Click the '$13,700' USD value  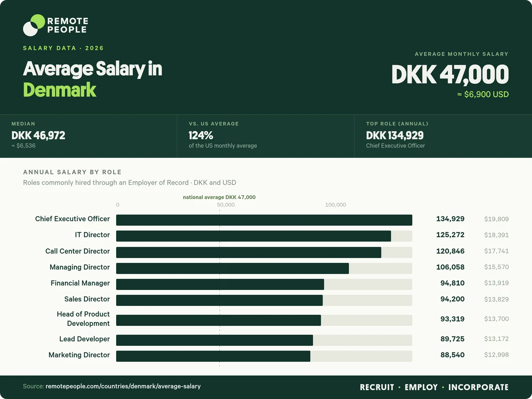(x=497, y=319)
